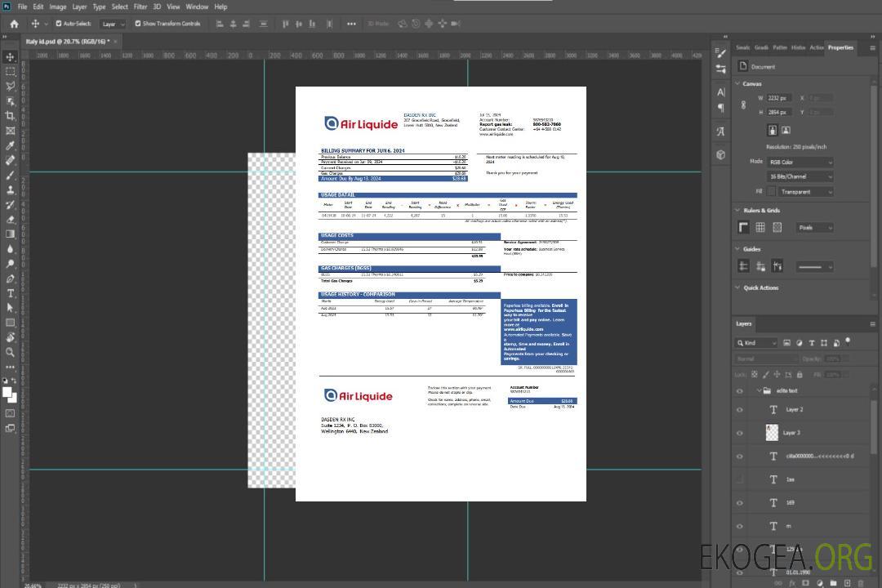Switch to the Properties tab
This screenshot has height=588, width=882.
click(x=840, y=48)
